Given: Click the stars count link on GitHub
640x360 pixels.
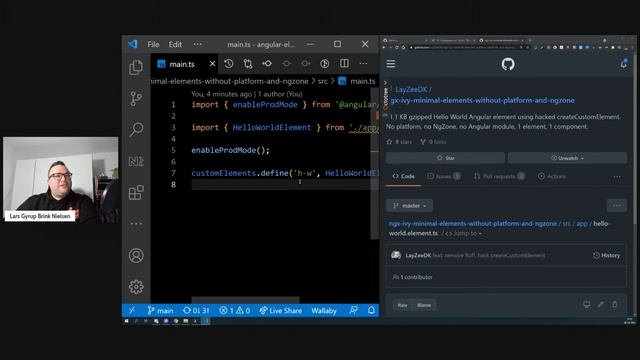Looking at the screenshot, I should pos(399,142).
